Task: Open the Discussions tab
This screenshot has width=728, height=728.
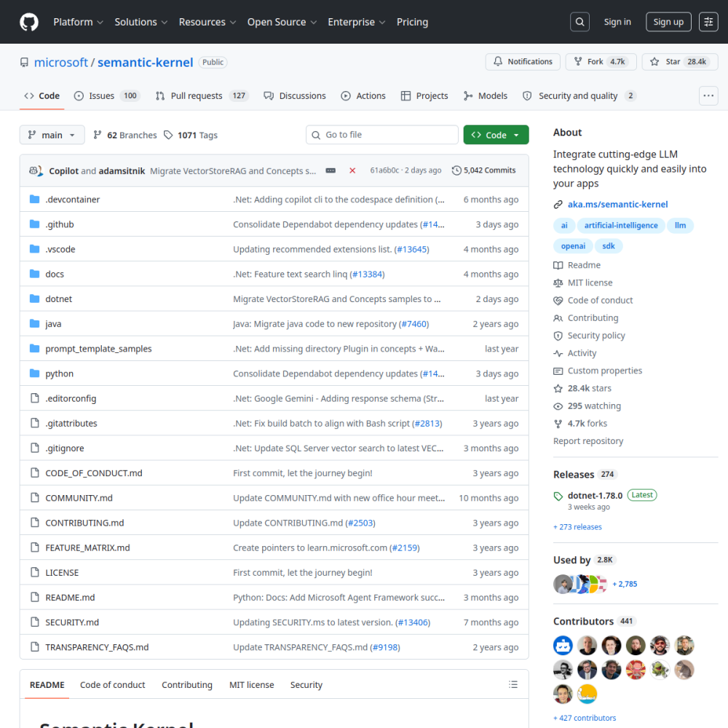Action: tap(295, 95)
